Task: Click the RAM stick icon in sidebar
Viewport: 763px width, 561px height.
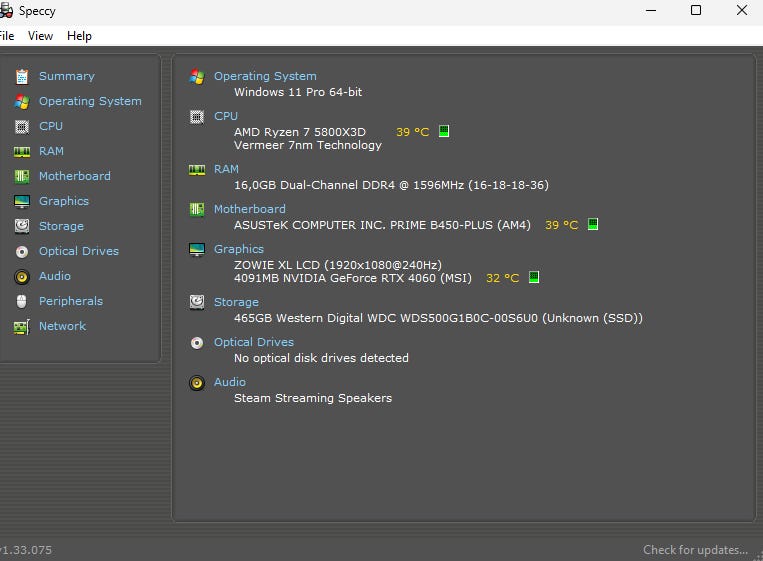Action: click(22, 152)
